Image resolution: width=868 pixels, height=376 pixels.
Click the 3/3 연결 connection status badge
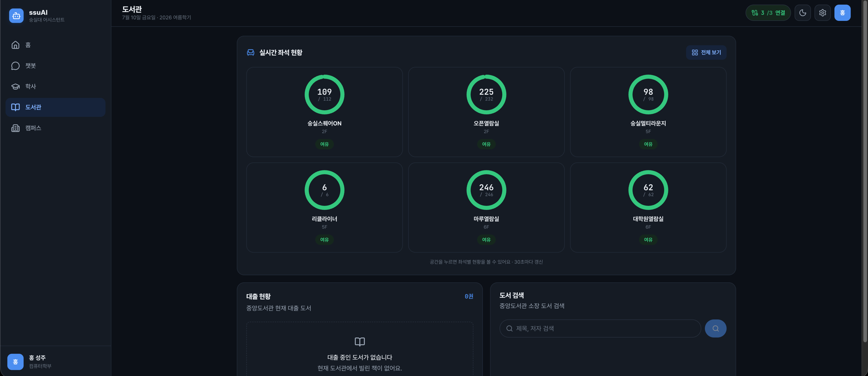click(x=768, y=13)
